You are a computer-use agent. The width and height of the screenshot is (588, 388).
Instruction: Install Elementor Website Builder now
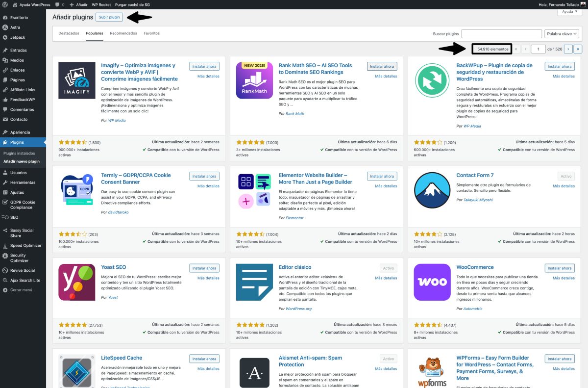click(x=382, y=176)
